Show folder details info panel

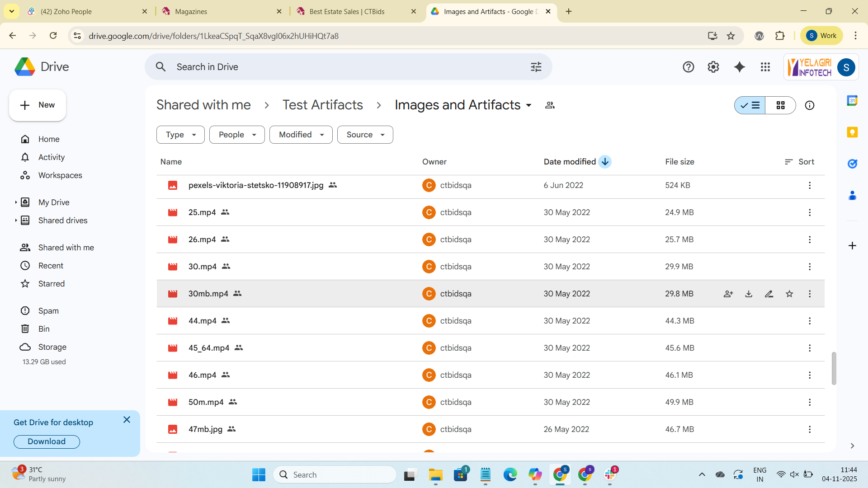pos(810,105)
